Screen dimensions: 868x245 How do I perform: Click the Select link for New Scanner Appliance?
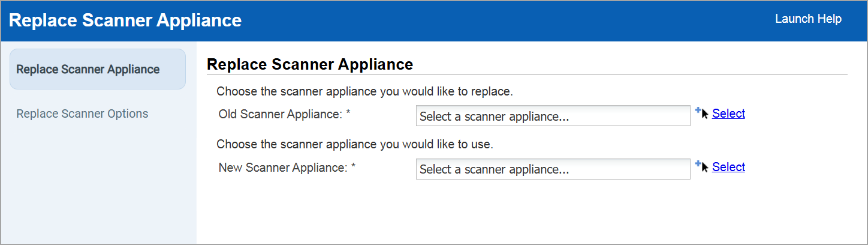click(728, 167)
